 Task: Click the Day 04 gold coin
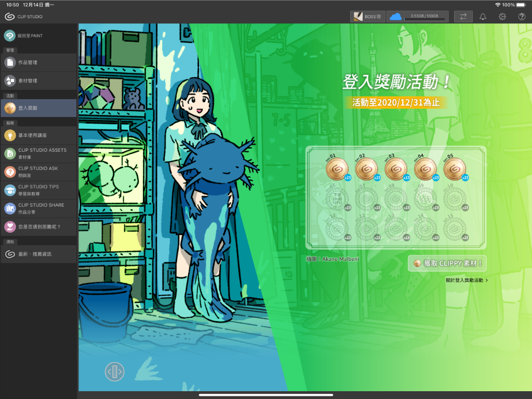(x=425, y=169)
